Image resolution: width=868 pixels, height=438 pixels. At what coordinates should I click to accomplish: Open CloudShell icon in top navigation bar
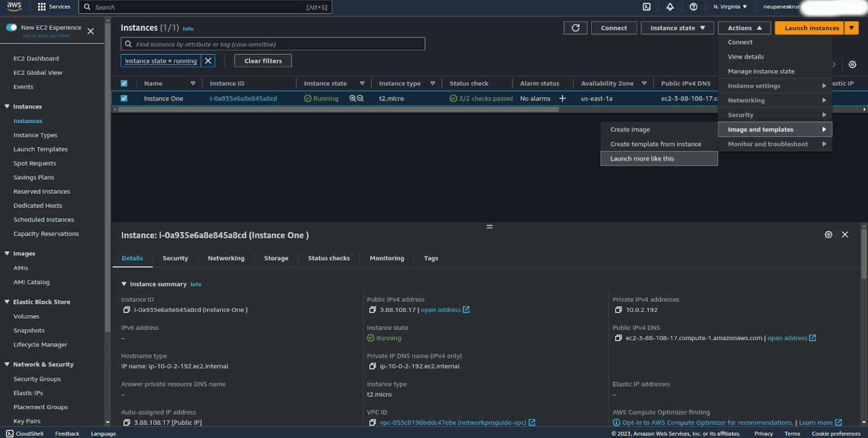click(646, 7)
